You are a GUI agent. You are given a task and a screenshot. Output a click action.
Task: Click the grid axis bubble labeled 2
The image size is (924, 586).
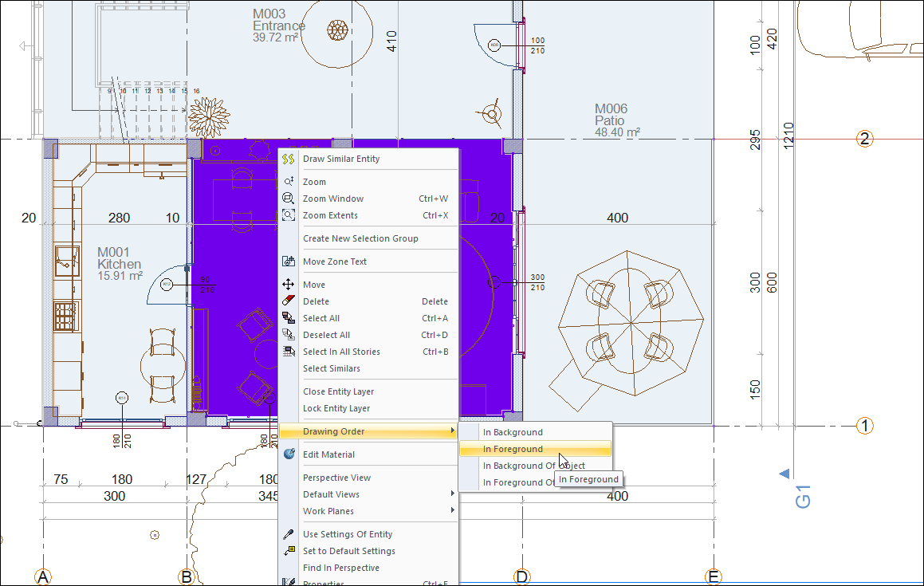point(864,139)
